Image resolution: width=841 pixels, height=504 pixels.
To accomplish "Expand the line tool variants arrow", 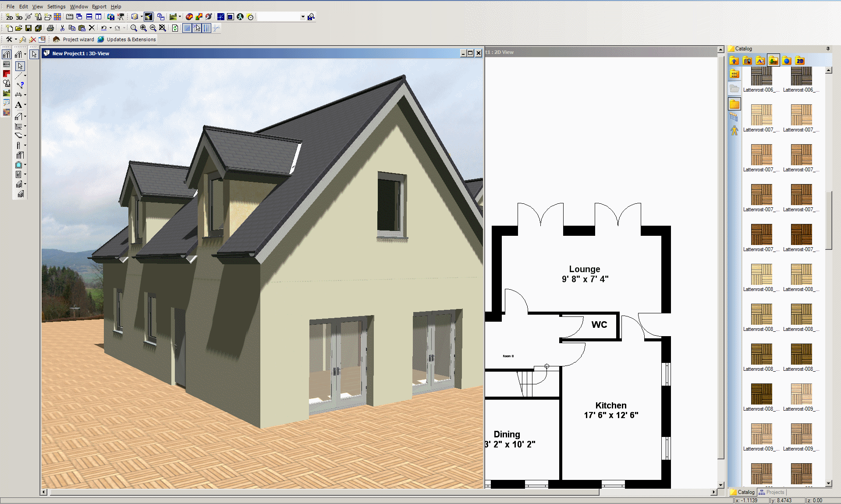I will (25, 75).
